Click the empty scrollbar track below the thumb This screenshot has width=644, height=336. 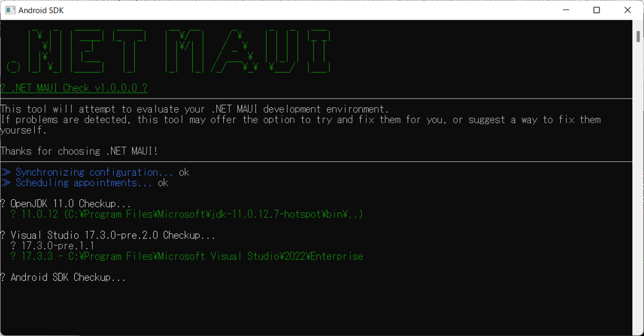pyautogui.click(x=638, y=182)
